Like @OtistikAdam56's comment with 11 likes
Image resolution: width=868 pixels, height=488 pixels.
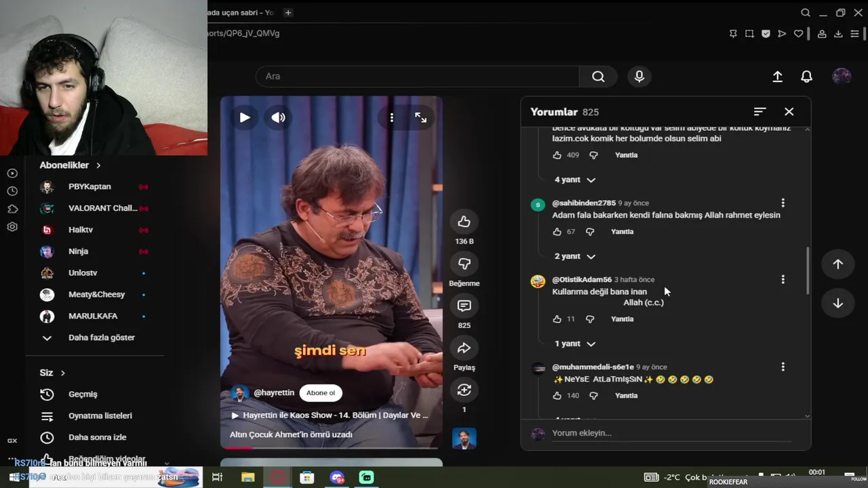point(557,319)
